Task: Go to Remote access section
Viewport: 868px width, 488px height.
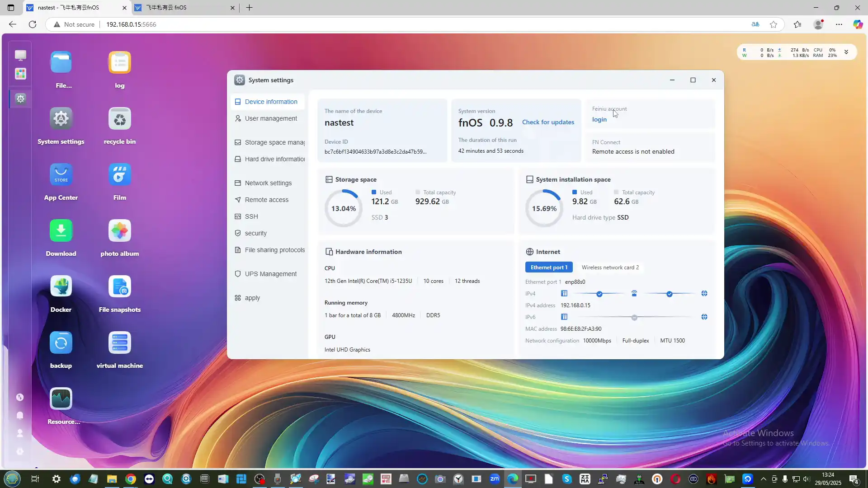Action: 268,200
